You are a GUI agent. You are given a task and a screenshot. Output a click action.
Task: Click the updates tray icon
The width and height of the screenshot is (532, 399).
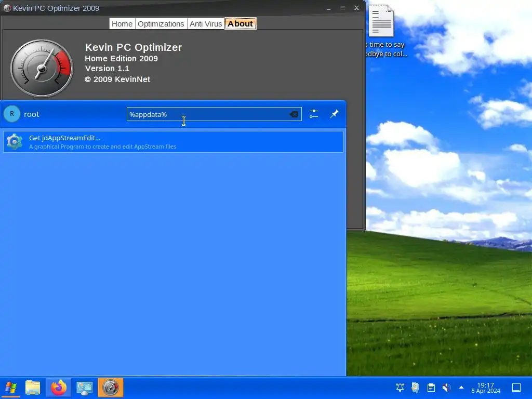pyautogui.click(x=415, y=387)
